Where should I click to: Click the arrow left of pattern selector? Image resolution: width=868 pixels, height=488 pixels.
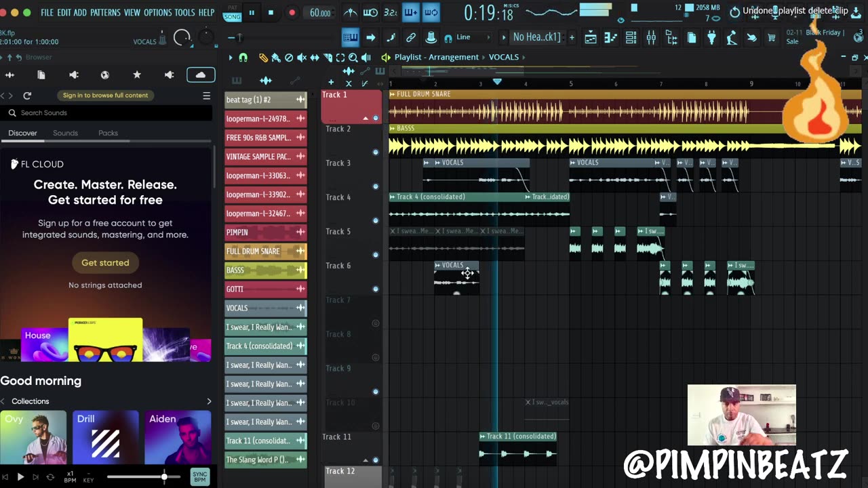click(503, 37)
